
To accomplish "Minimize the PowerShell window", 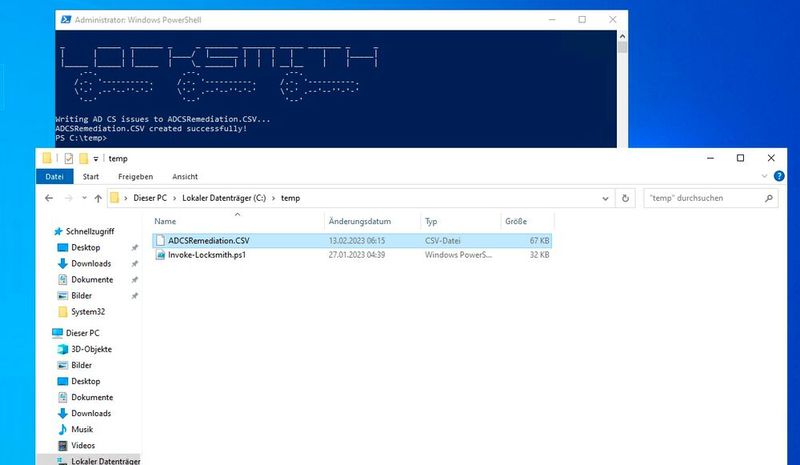I will coord(552,19).
